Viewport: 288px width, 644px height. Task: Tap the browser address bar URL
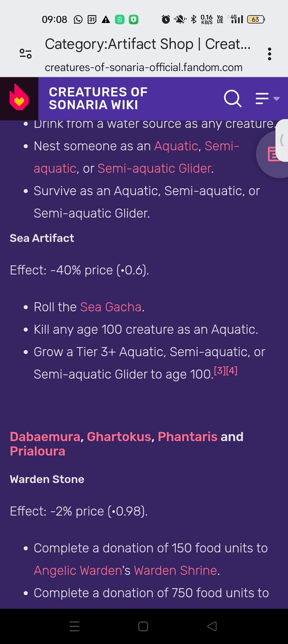point(144,68)
